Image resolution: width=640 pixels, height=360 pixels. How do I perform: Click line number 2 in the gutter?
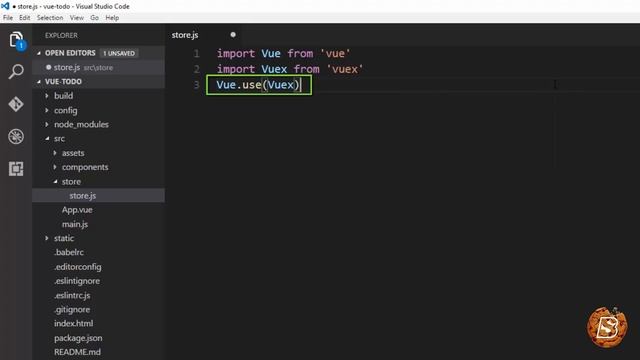pos(197,69)
